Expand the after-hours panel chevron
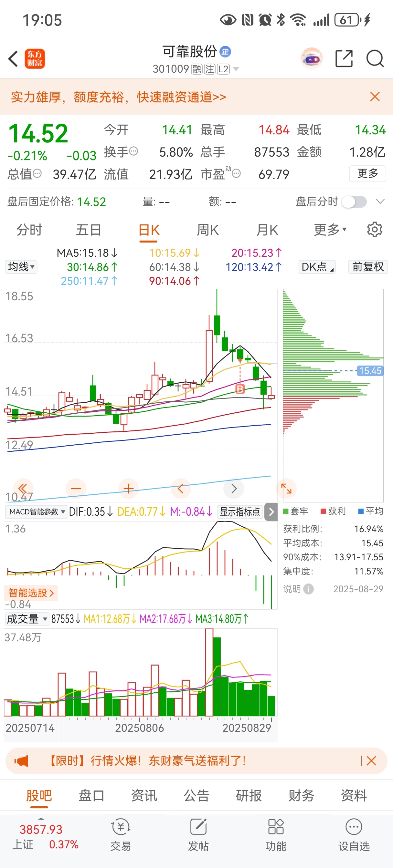Image resolution: width=393 pixels, height=868 pixels. pos(380,201)
